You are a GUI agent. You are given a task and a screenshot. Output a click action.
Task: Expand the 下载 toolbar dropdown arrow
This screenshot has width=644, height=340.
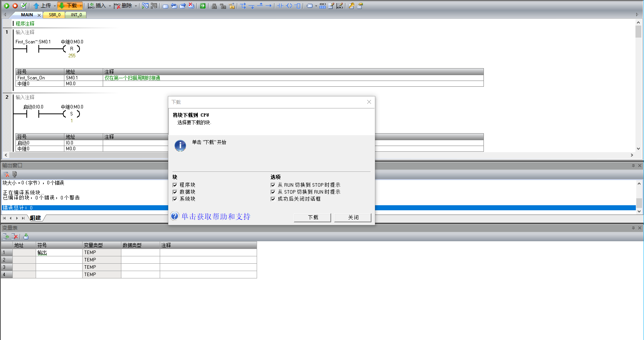[81, 6]
